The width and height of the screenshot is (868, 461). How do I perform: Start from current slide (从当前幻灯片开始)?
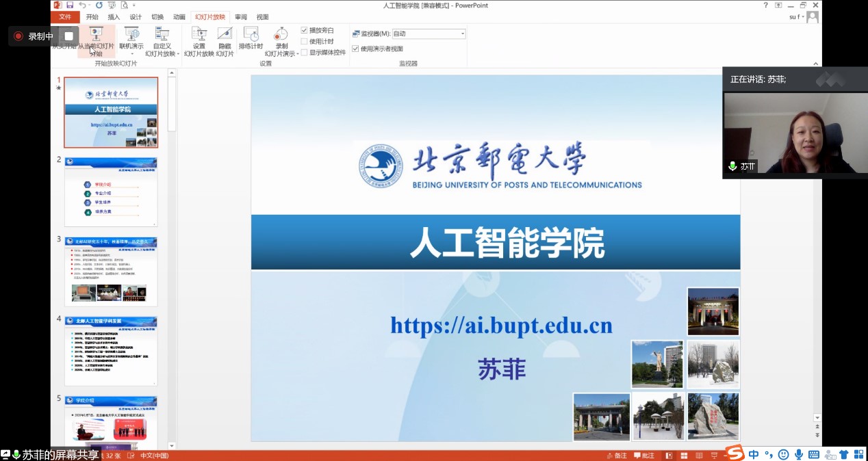coord(96,42)
